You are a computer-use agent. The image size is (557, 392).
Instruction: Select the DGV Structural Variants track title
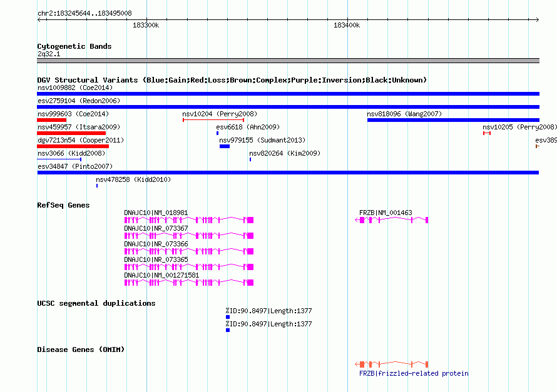tap(232, 80)
